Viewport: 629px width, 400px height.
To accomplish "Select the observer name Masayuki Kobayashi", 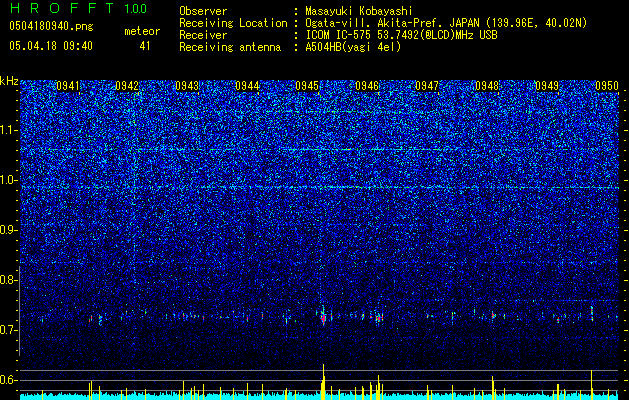I will 359,11.
